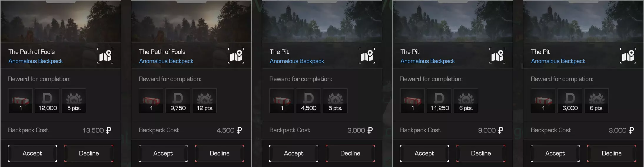The width and height of the screenshot is (644, 167).
Task: Decline the Path of Fools quest costing 13,500
Action: pos(89,153)
